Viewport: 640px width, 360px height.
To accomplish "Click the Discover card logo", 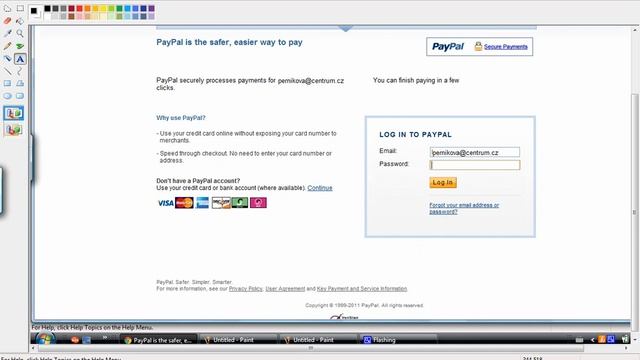I will [x=221, y=203].
